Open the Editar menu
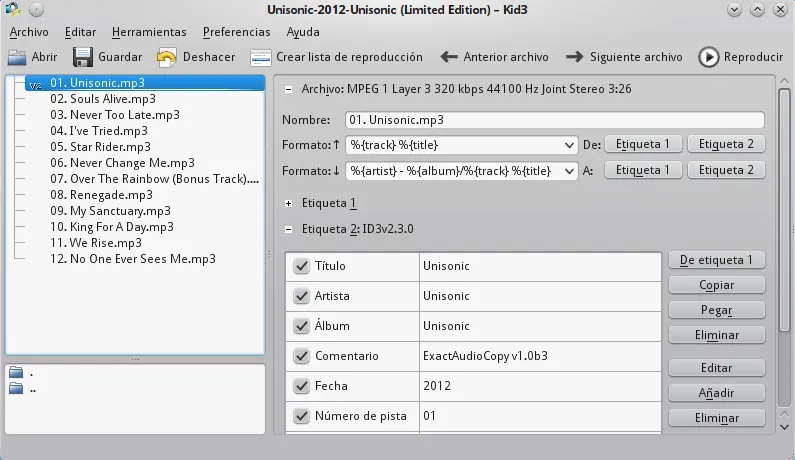This screenshot has width=795, height=460. point(80,32)
